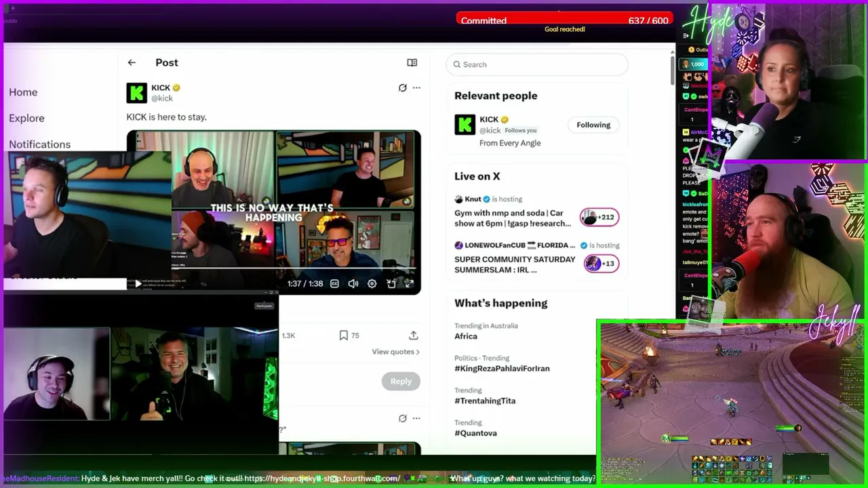The height and width of the screenshot is (488, 868).
Task: Open View quotes link
Action: (x=395, y=352)
